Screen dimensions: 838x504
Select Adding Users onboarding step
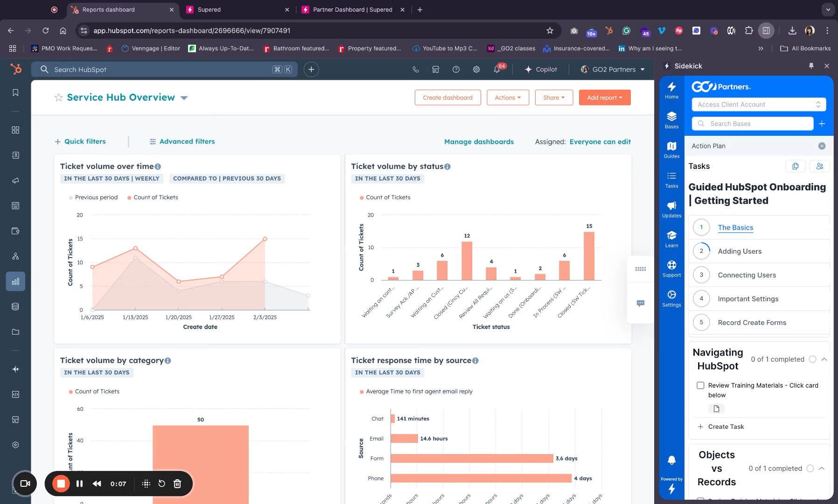coord(740,252)
